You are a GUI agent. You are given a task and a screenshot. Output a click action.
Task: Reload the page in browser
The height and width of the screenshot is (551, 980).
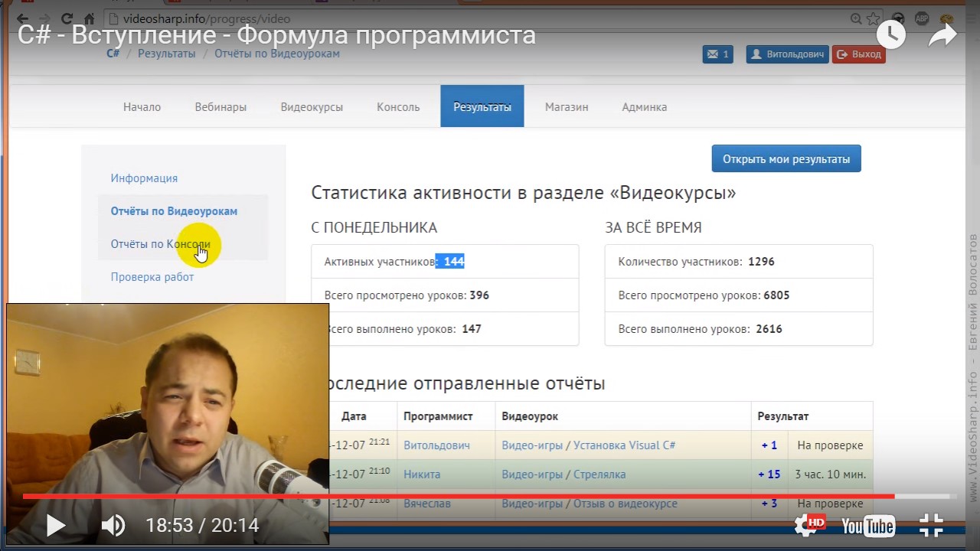coord(67,18)
